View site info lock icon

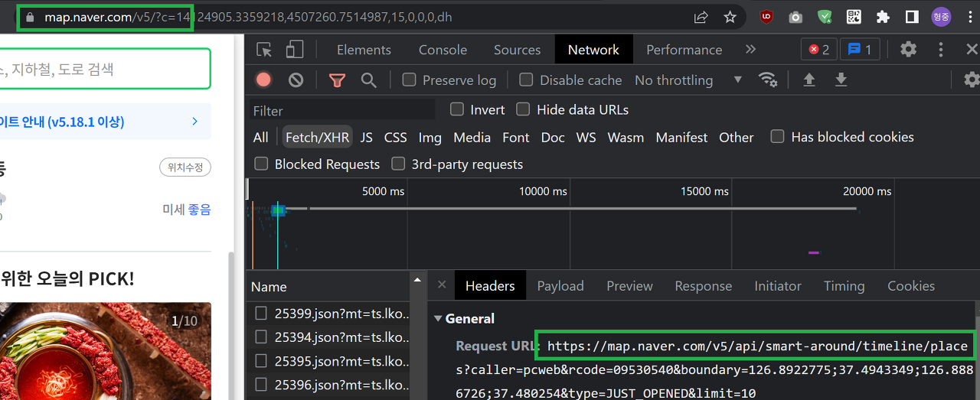pos(30,17)
